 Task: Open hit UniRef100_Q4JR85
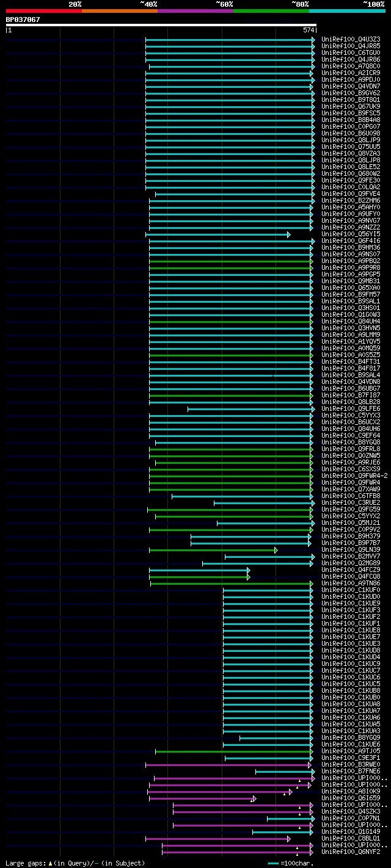(x=351, y=46)
